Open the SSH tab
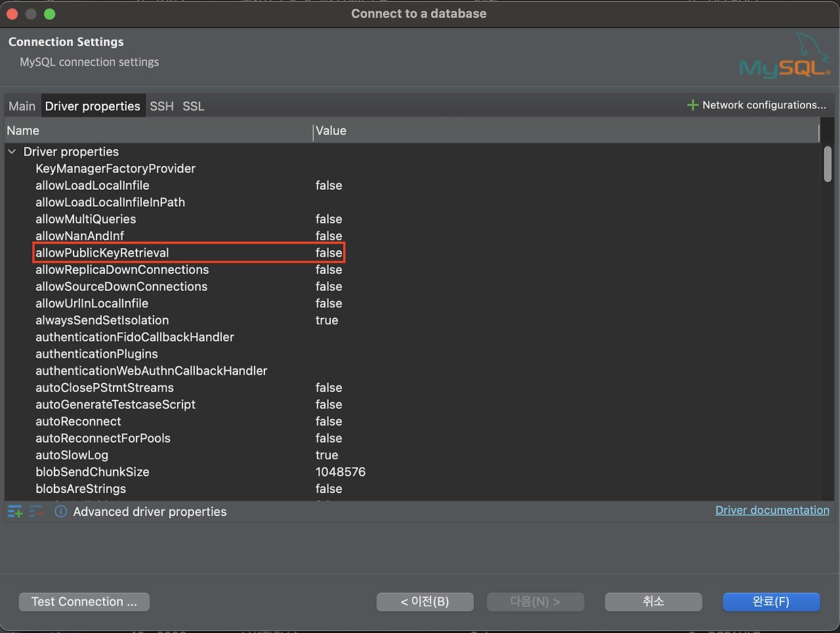 pyautogui.click(x=161, y=106)
